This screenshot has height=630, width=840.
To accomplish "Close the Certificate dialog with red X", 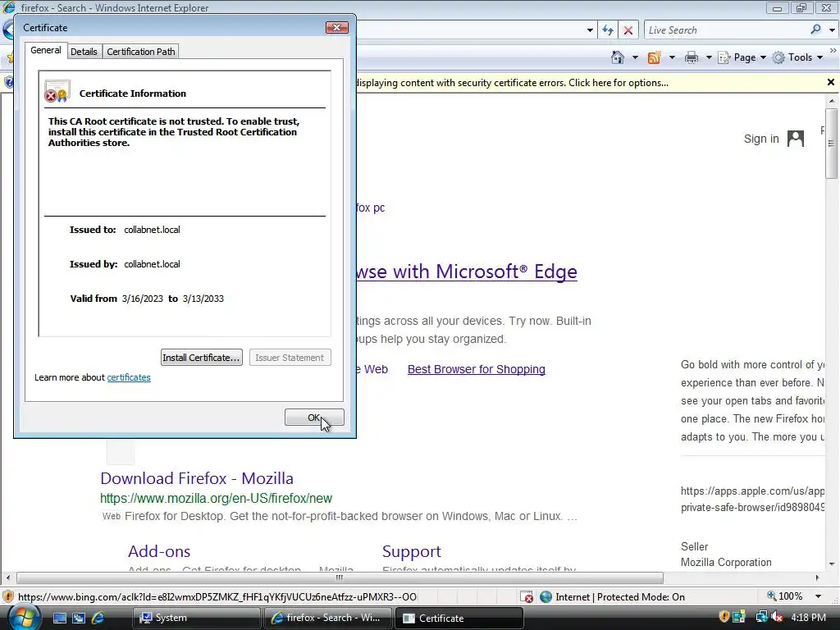I will click(337, 27).
